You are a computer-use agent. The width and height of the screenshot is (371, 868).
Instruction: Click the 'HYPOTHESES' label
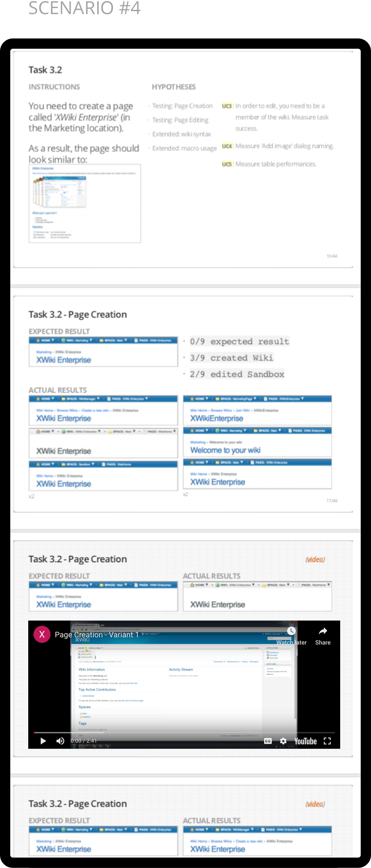point(174,87)
